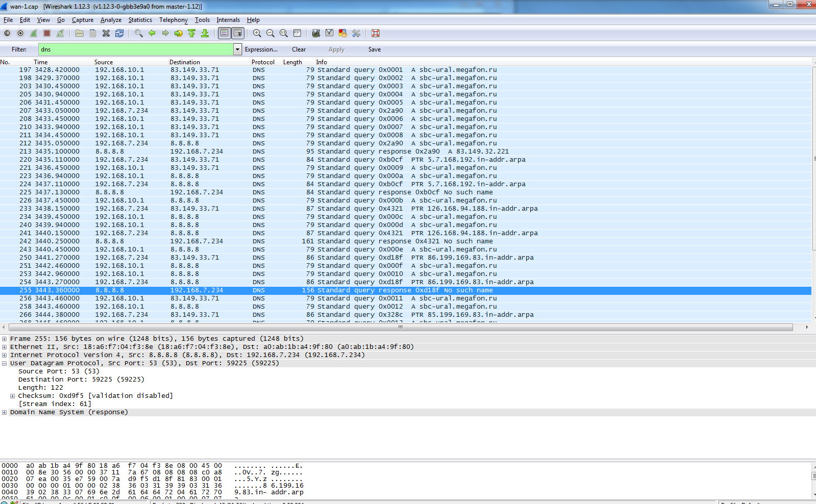Open the Tools menu
Image resolution: width=816 pixels, height=504 pixels.
pos(202,20)
